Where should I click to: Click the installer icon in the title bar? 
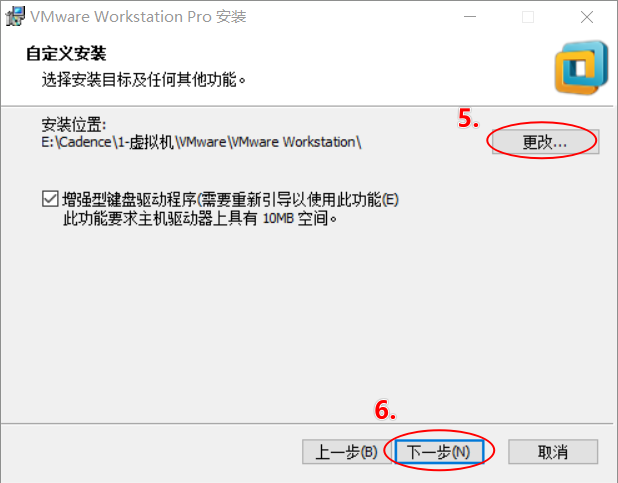click(x=15, y=17)
